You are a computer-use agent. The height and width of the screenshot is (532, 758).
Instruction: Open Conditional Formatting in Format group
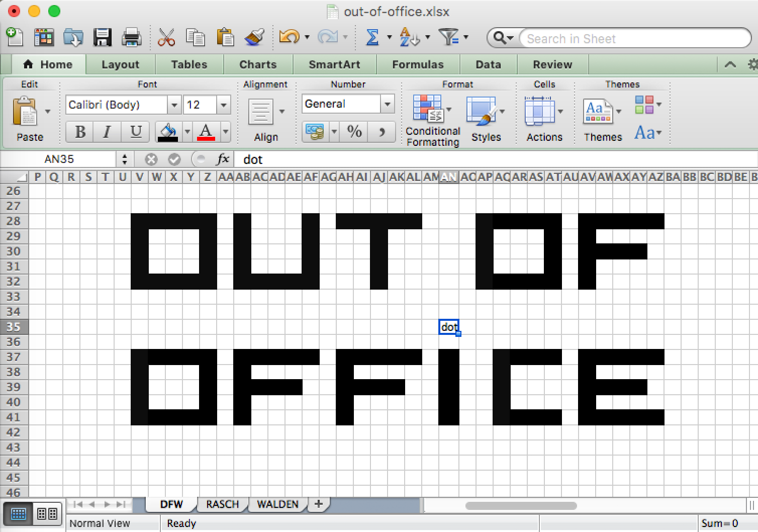pos(432,120)
